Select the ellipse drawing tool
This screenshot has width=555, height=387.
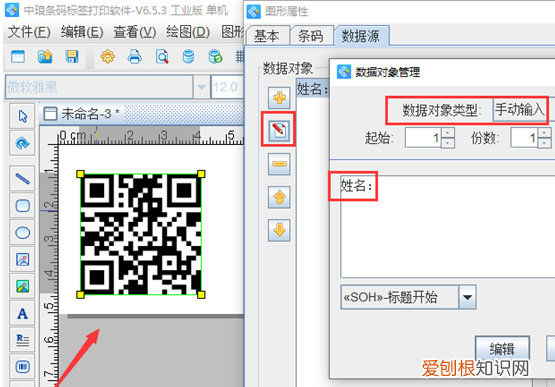tap(22, 233)
